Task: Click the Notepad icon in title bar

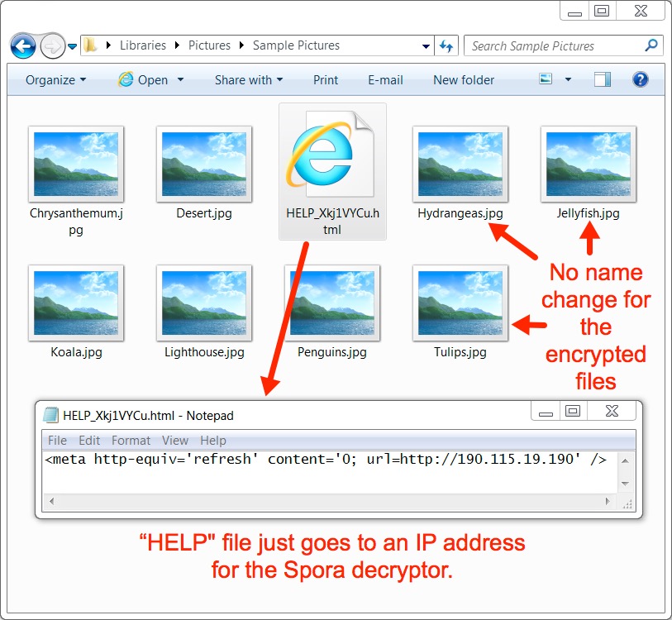Action: (51, 415)
